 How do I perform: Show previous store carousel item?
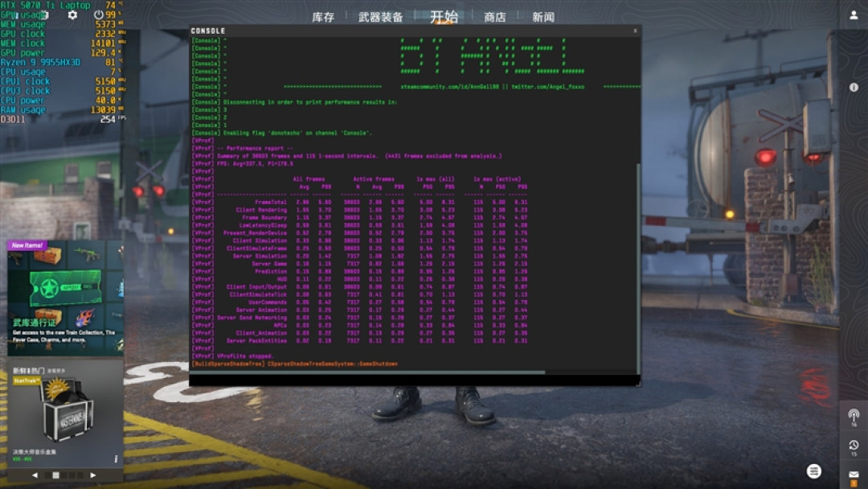coord(35,475)
